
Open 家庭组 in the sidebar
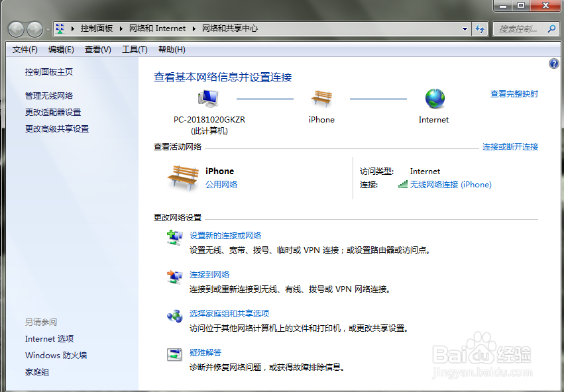tap(37, 372)
